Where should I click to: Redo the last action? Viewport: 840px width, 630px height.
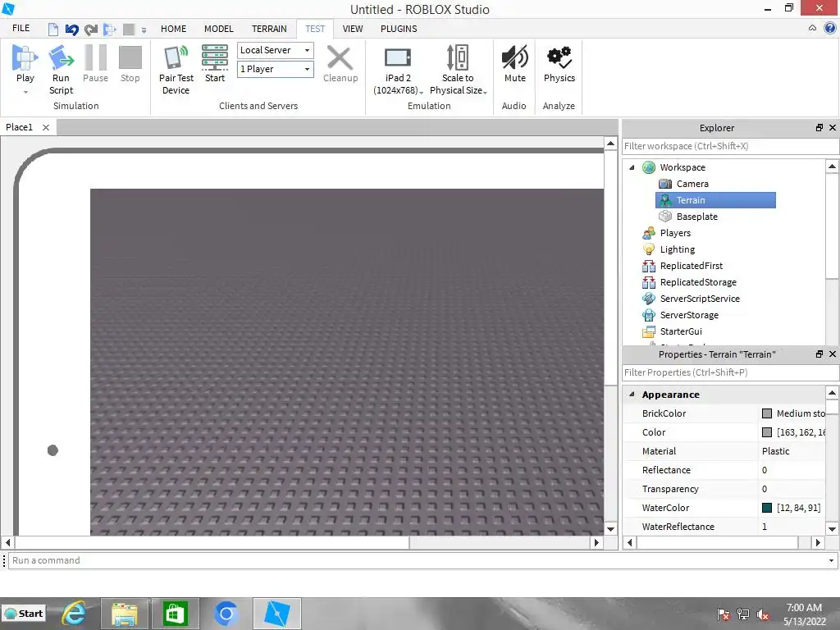click(x=90, y=29)
